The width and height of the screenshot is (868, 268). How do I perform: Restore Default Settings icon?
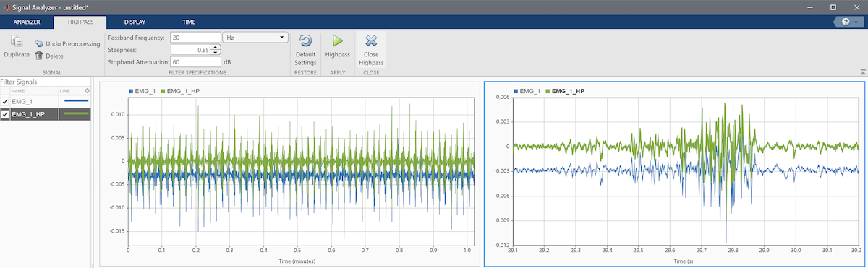pyautogui.click(x=305, y=40)
